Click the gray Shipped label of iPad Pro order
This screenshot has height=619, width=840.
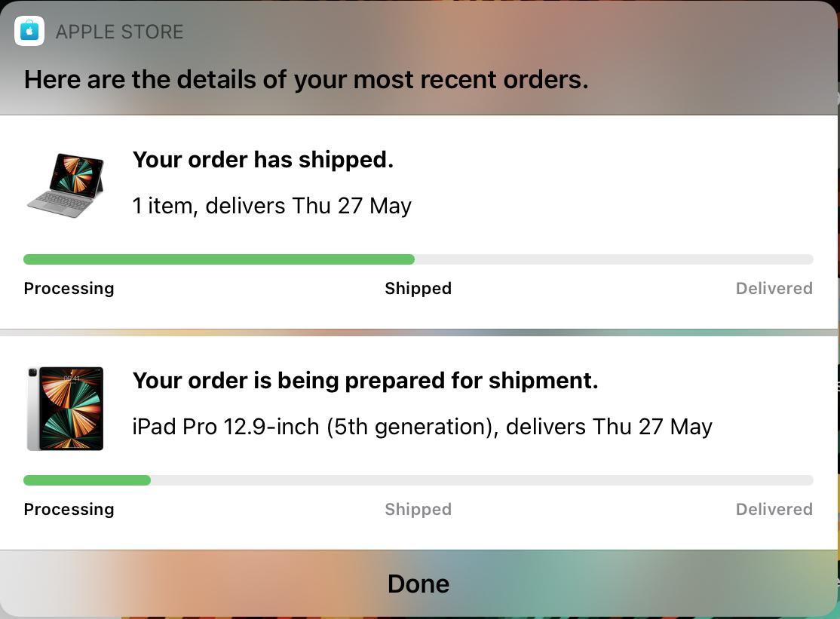(x=418, y=510)
